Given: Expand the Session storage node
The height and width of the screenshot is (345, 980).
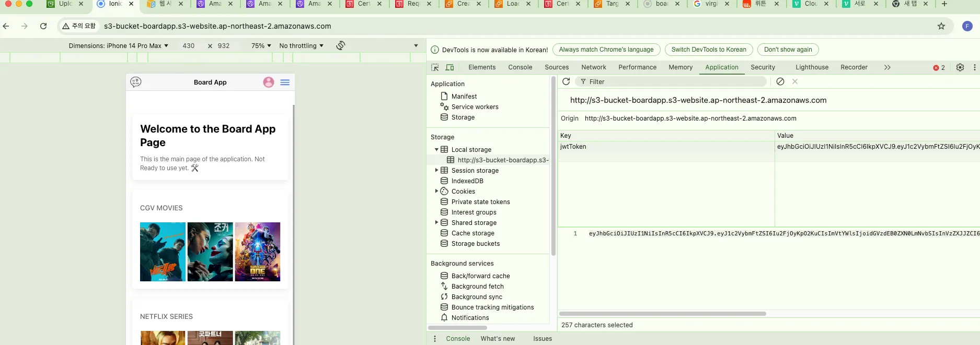Looking at the screenshot, I should [x=436, y=170].
